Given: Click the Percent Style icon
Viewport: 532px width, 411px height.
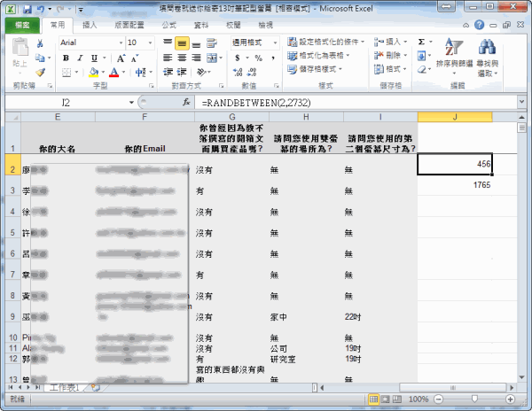Looking at the screenshot, I should pos(259,58).
